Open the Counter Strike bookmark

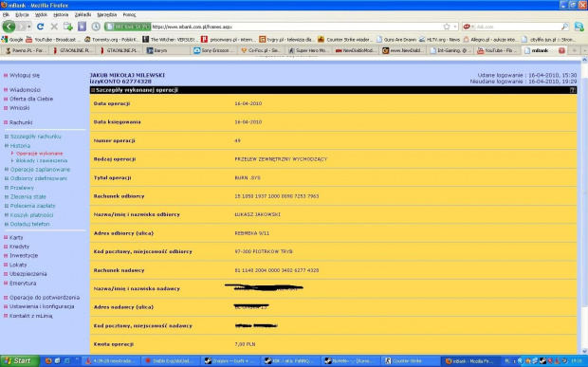pos(346,40)
